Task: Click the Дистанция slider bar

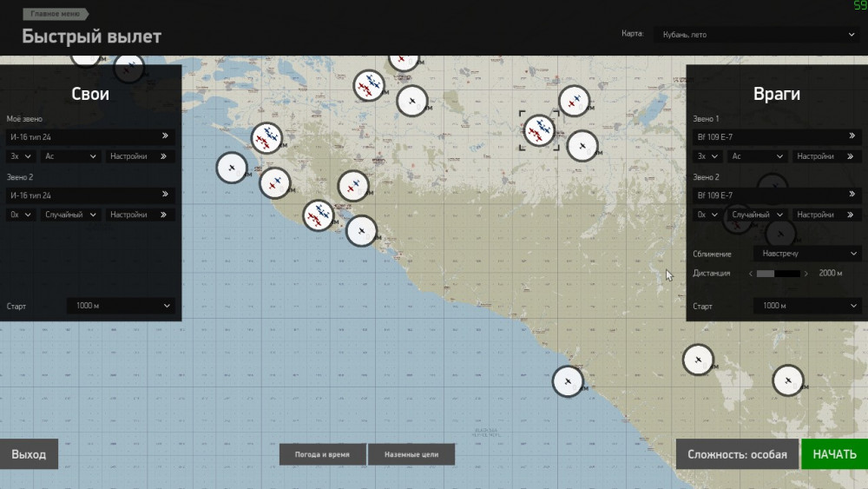Action: pos(778,273)
